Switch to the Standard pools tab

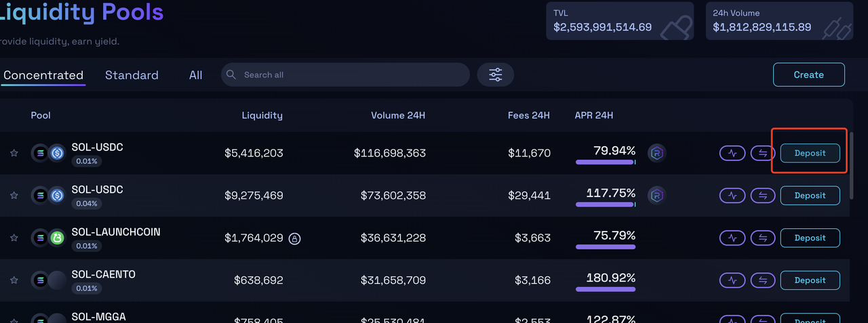[x=132, y=75]
